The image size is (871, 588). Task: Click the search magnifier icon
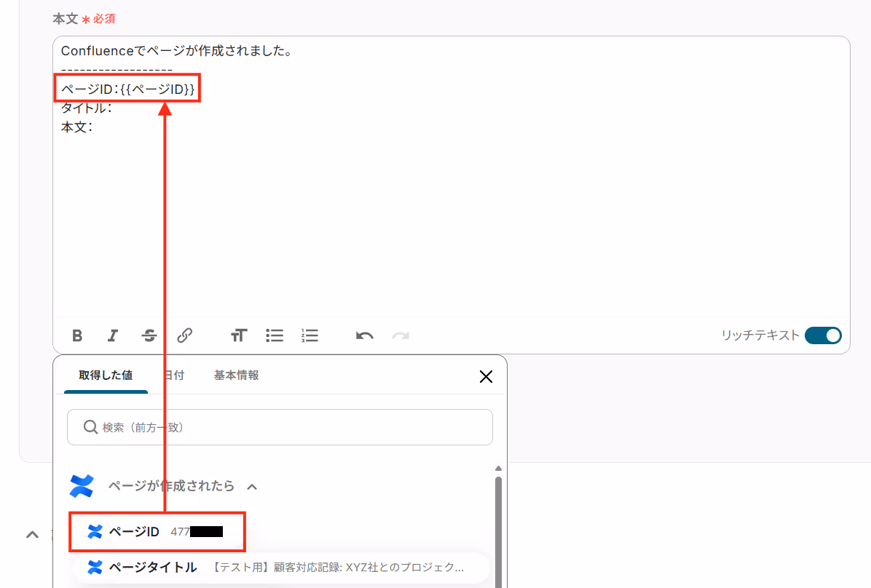[90, 427]
